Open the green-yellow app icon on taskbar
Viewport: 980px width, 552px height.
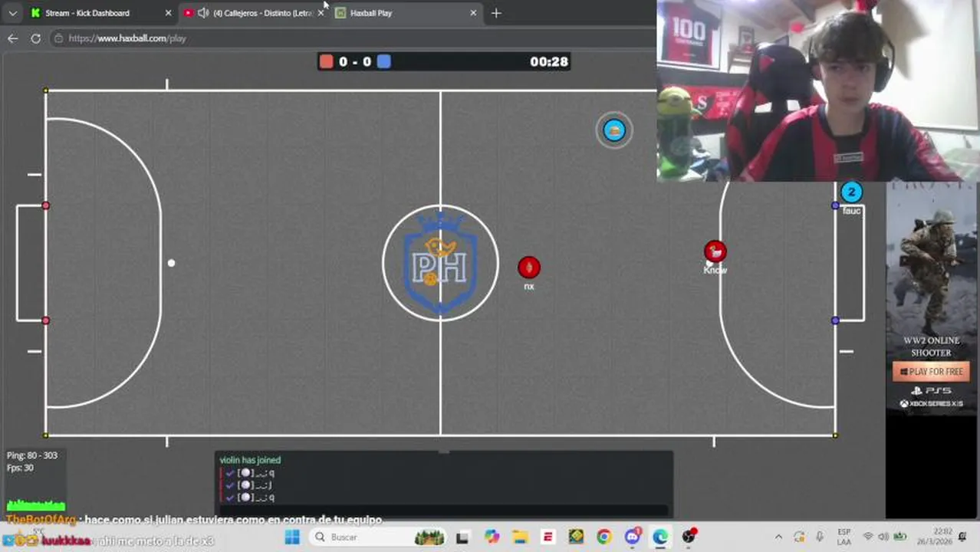pyautogui.click(x=576, y=537)
